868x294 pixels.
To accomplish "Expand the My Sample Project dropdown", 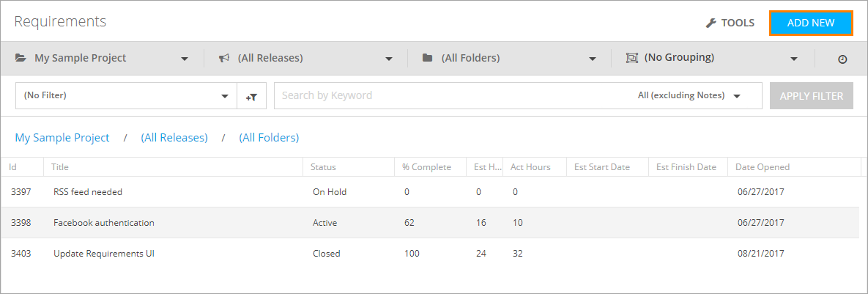I will coord(185,59).
